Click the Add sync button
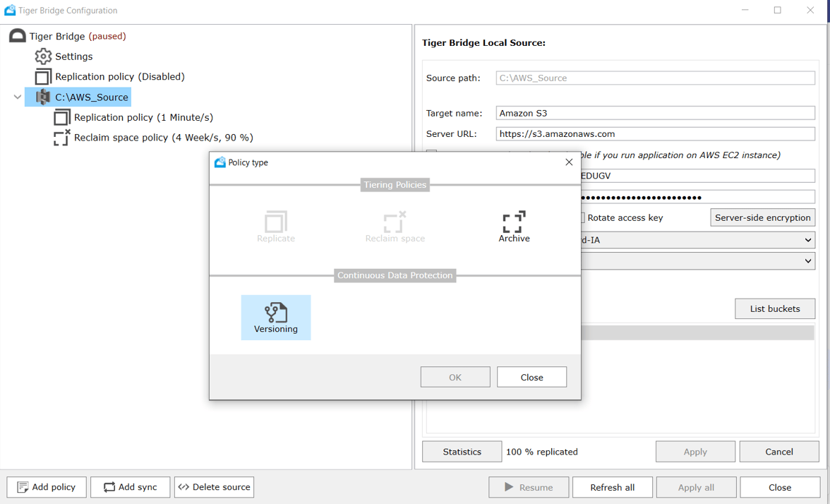The image size is (830, 504). click(130, 487)
